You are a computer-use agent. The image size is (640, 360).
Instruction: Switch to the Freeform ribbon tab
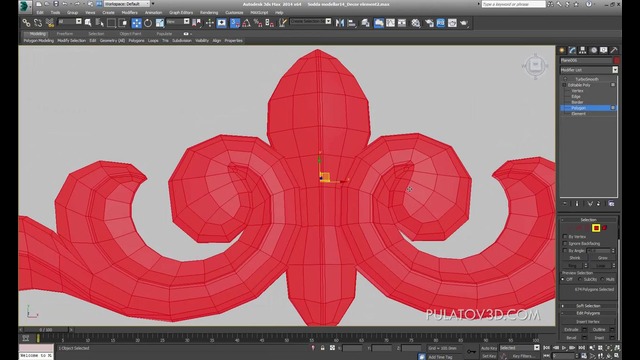point(65,34)
